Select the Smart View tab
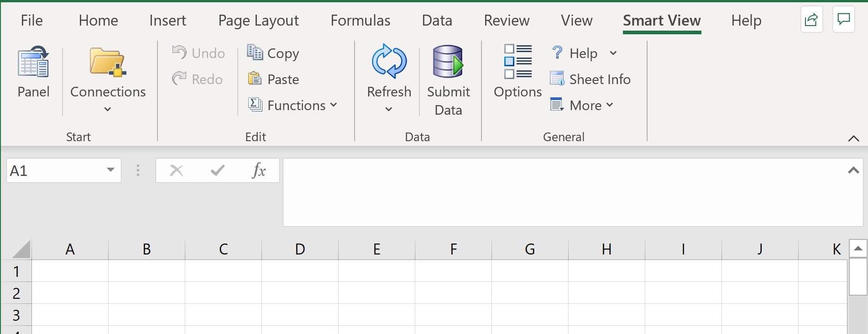The width and height of the screenshot is (868, 334). [662, 20]
